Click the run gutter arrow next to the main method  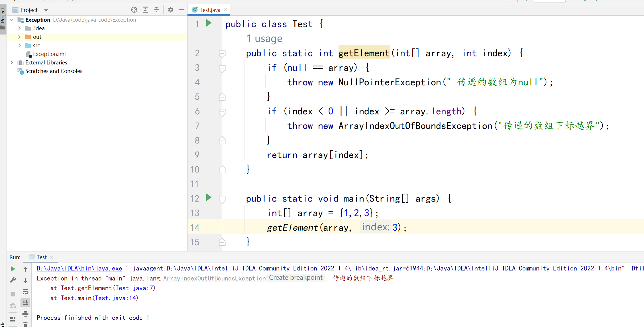click(x=209, y=197)
